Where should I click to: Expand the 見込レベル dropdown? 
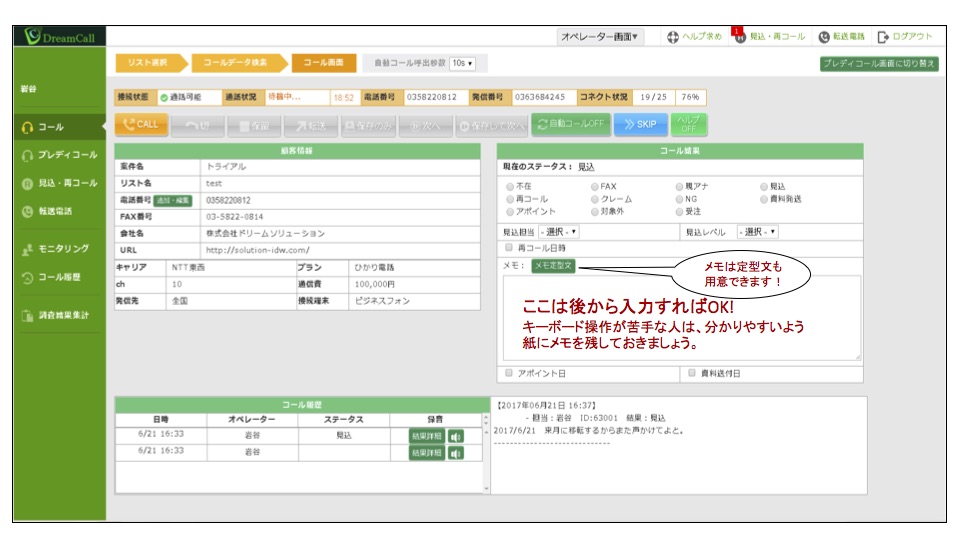tap(757, 231)
